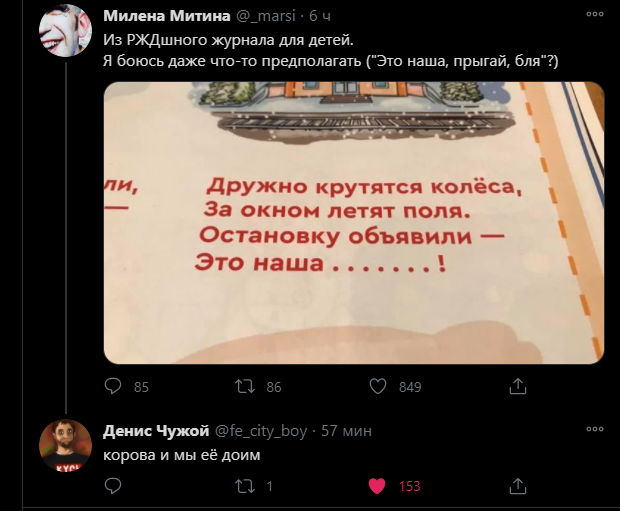
Task: Open Денис Чужой display name link
Action: 156,431
